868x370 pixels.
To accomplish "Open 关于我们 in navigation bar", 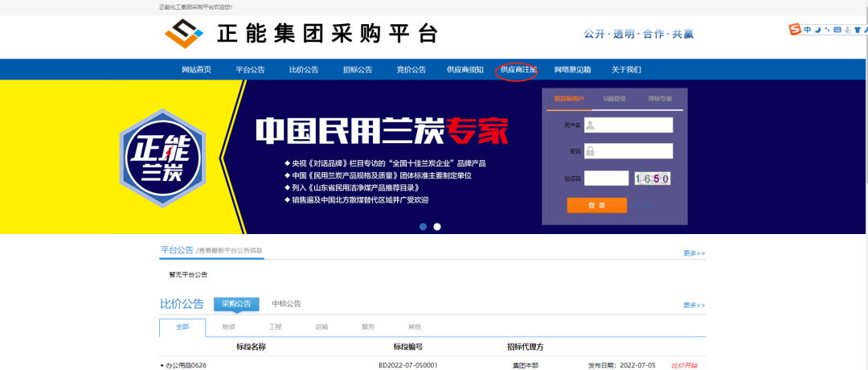I will (626, 70).
